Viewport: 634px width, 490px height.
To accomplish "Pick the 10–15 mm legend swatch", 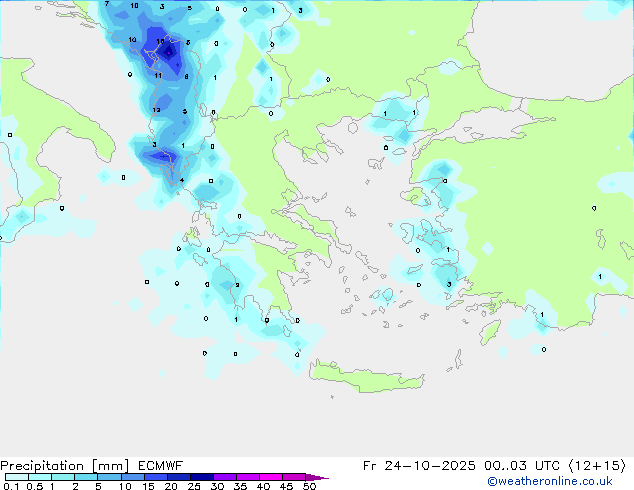I will pyautogui.click(x=132, y=477).
